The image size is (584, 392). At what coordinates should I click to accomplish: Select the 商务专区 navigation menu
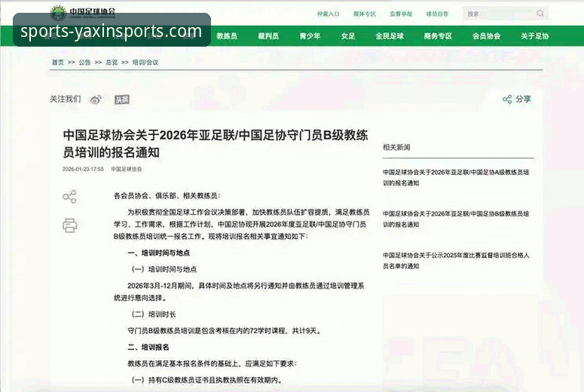[438, 36]
